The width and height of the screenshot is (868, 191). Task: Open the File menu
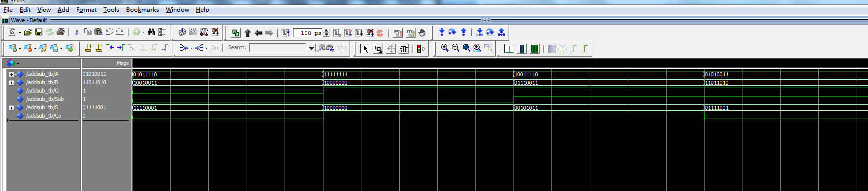coord(8,10)
